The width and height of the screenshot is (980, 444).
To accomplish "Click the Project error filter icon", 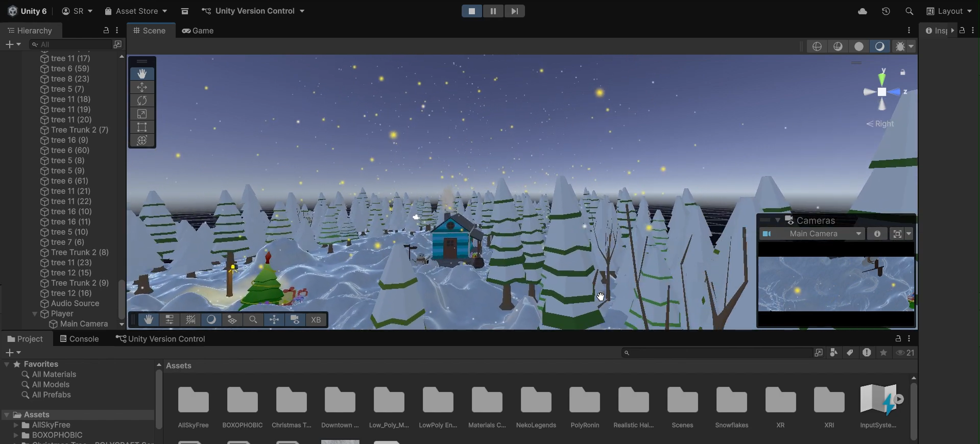I will tap(867, 353).
